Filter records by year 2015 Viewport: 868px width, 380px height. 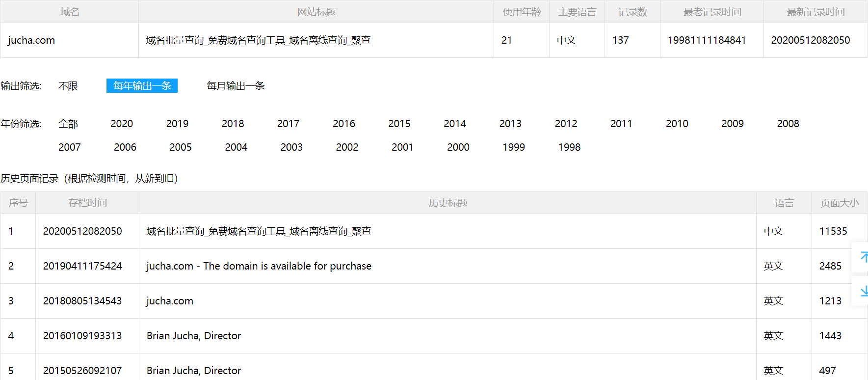[399, 124]
